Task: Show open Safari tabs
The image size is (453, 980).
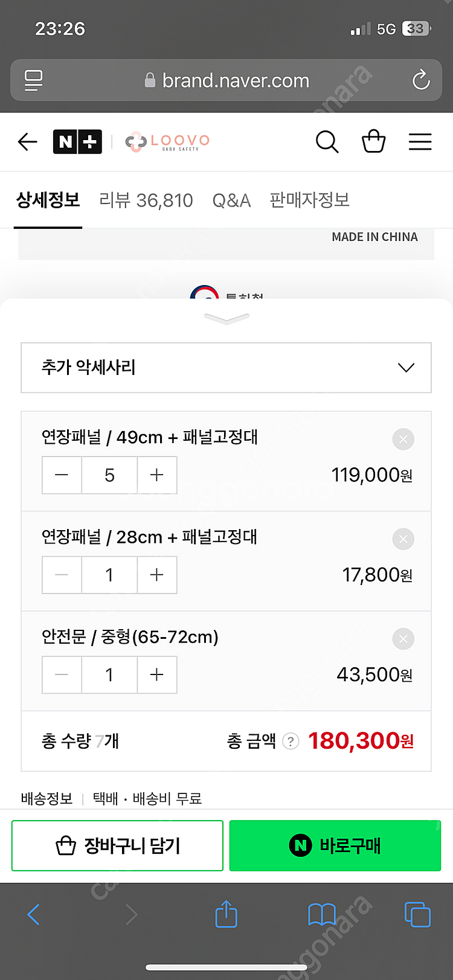Action: pos(417,914)
